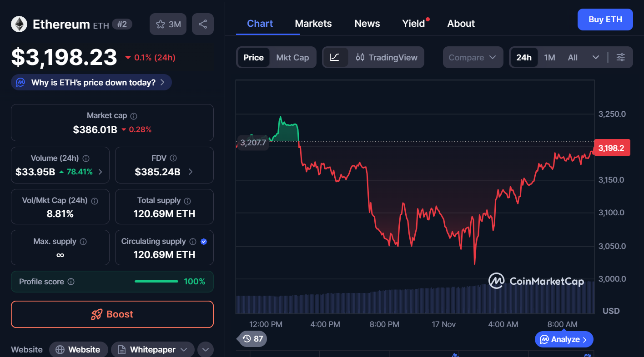644x357 pixels.
Task: Switch to the Markets tab
Action: pos(313,23)
